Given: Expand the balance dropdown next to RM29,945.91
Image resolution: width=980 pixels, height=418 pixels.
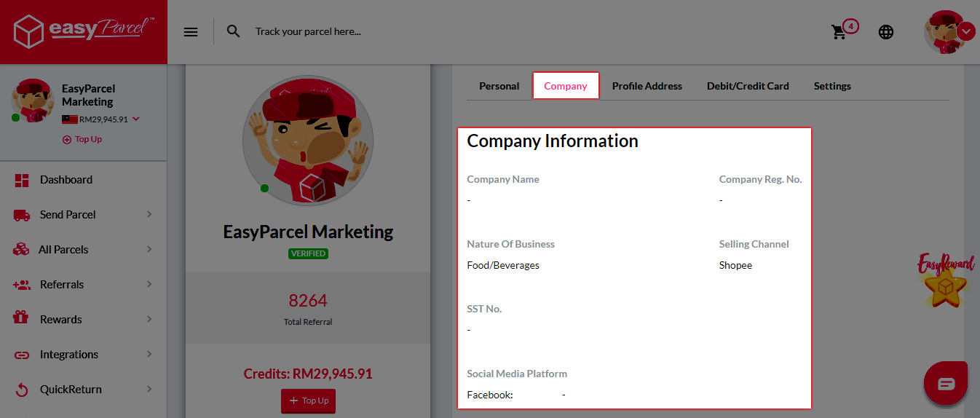Looking at the screenshot, I should click(x=136, y=119).
